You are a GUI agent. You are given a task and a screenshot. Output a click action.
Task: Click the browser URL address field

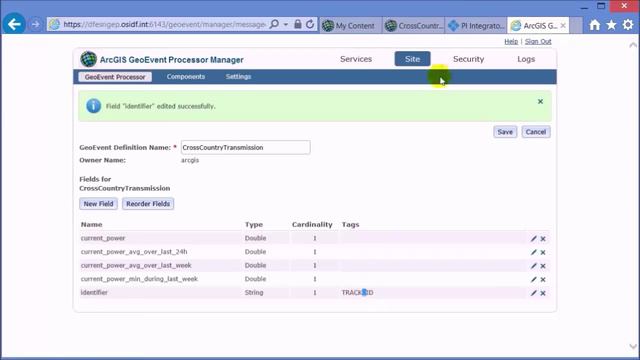pos(164,24)
